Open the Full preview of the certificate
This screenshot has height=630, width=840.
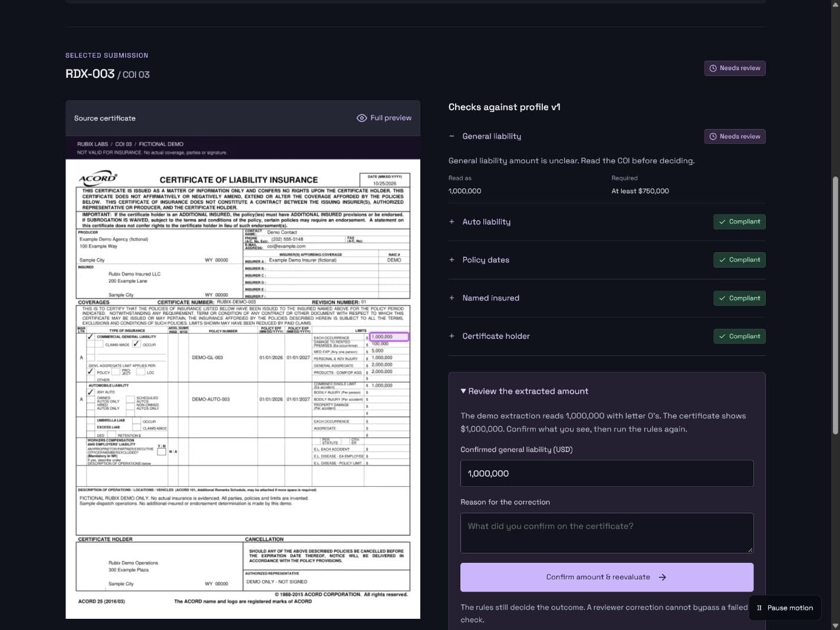tap(384, 118)
